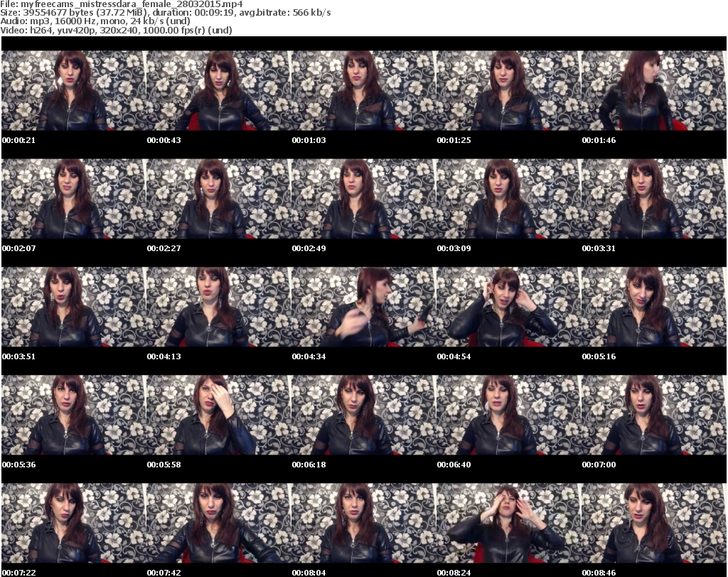Click the Size and duration info line

(165, 13)
